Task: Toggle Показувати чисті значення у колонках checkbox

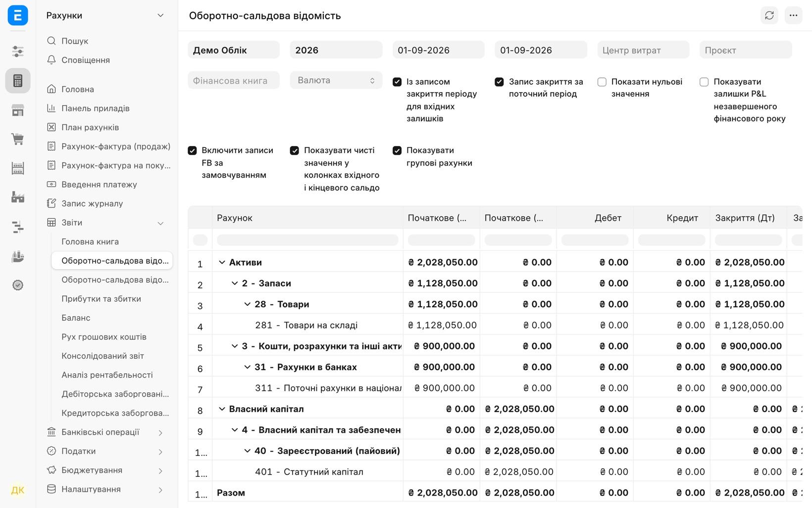Action: tap(295, 151)
